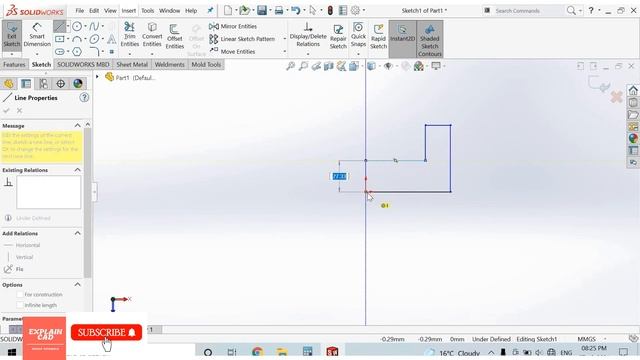This screenshot has width=640, height=360.
Task: Open the Options gear icon
Action: point(356,11)
